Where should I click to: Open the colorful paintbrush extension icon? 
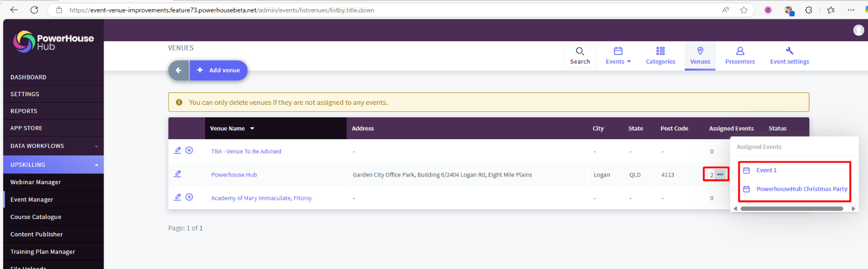point(789,10)
